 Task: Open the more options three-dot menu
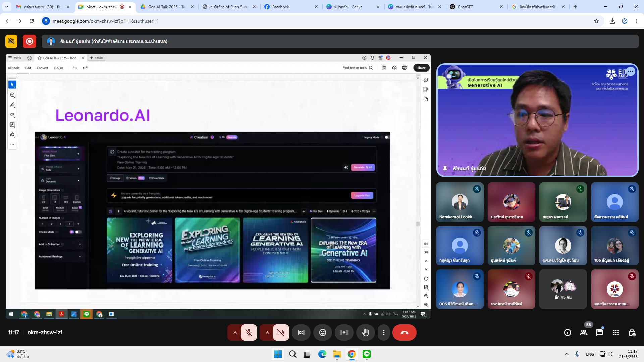coord(383,333)
